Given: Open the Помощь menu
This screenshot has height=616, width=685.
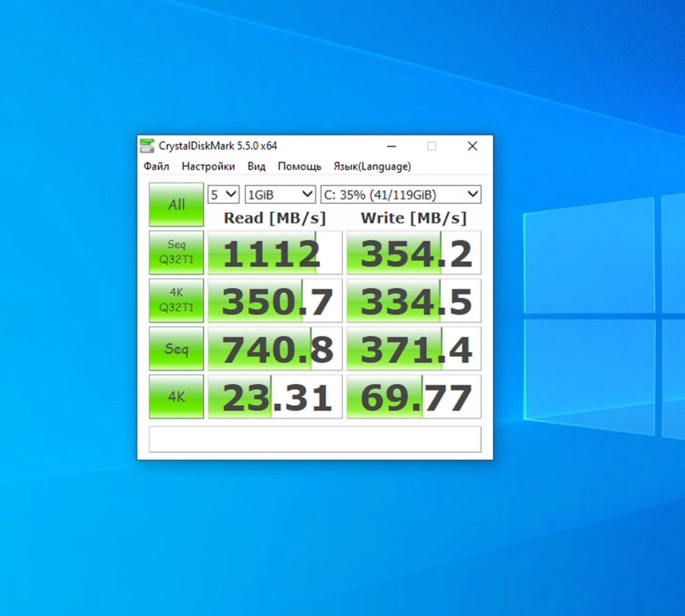Looking at the screenshot, I should click(299, 166).
